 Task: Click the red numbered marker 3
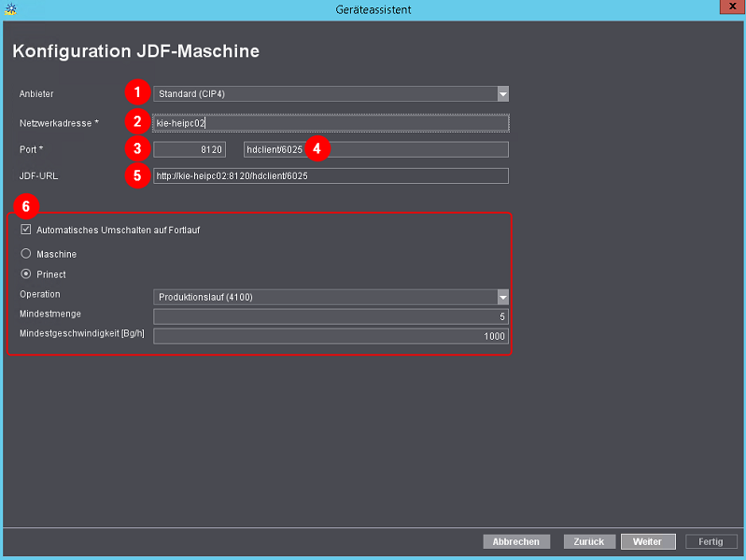pyautogui.click(x=137, y=148)
